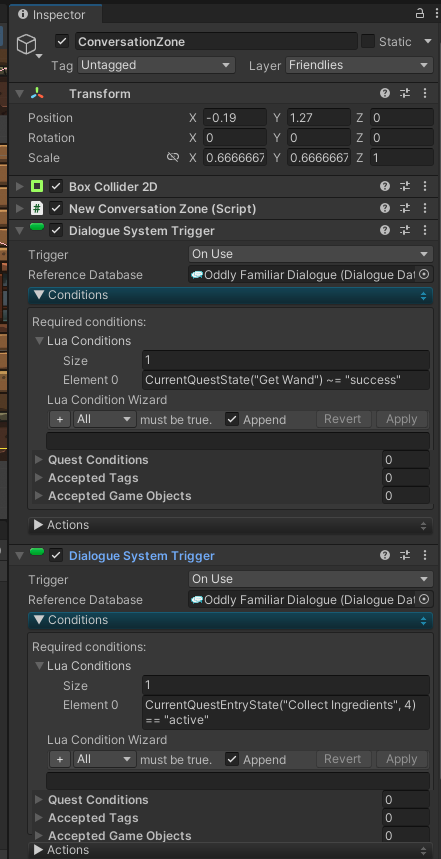Disable the Box Collider 2D component checkbox
This screenshot has width=441, height=859.
[55, 187]
